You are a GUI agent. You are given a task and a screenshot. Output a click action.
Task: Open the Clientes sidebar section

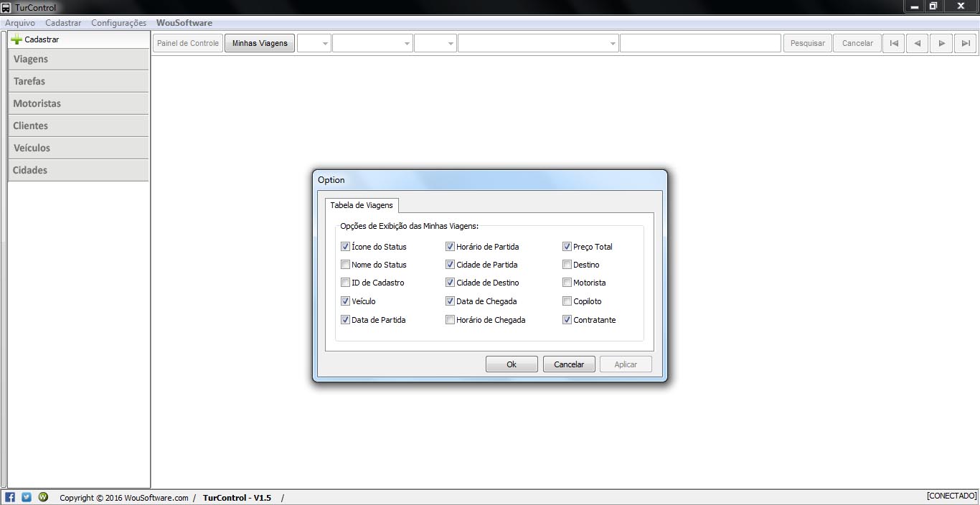(78, 126)
